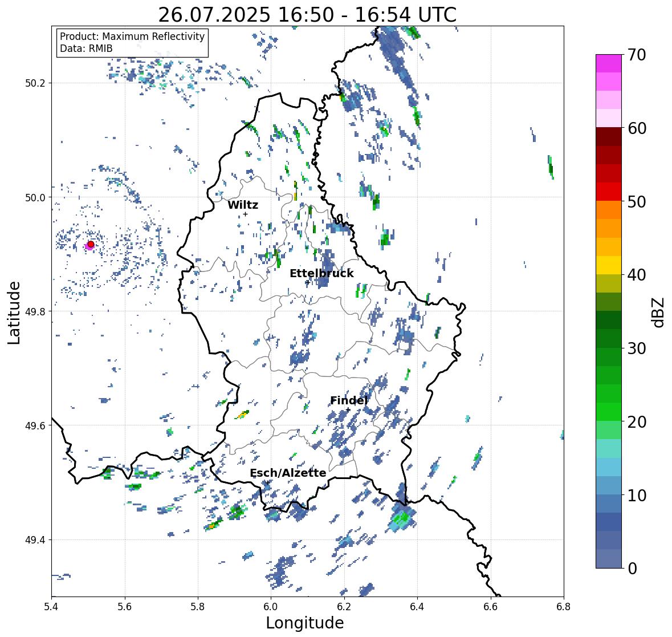Click the 0 tick on colorbar
The image size is (672, 637).
click(632, 569)
